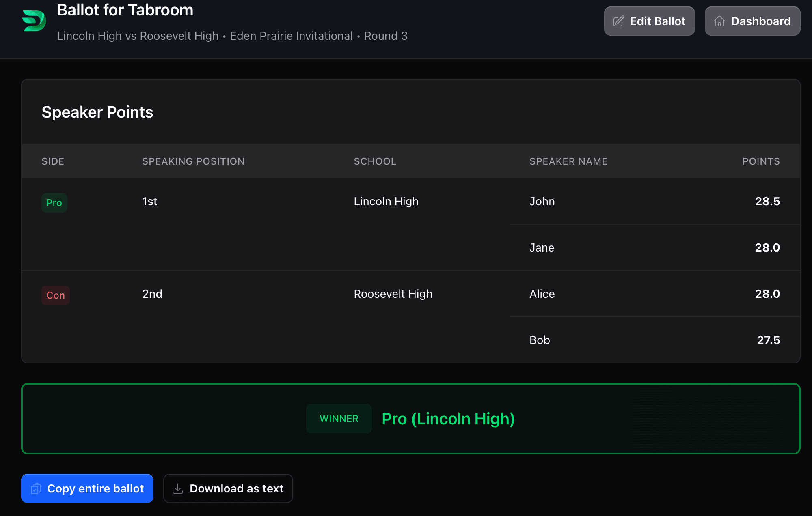Image resolution: width=812 pixels, height=516 pixels.
Task: Click the SCHOOL column header
Action: pos(375,161)
